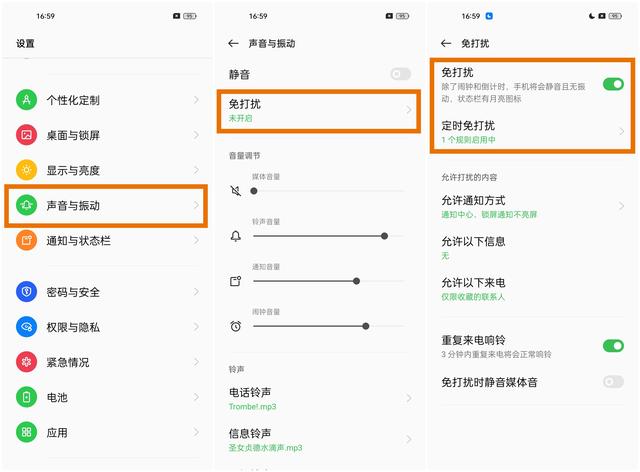This screenshot has height=472, width=640.
Task: Tap the Do Not Disturb (免打扰) description text
Action: coord(513,92)
